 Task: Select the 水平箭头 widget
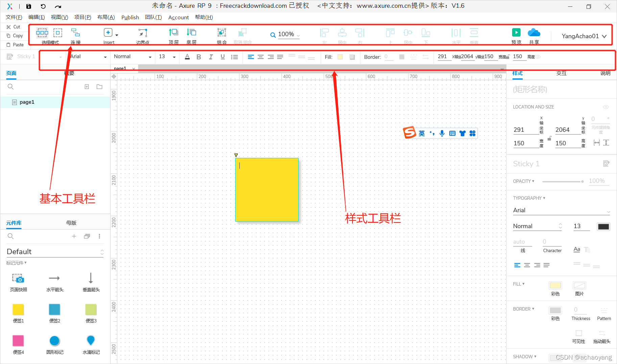click(x=55, y=282)
